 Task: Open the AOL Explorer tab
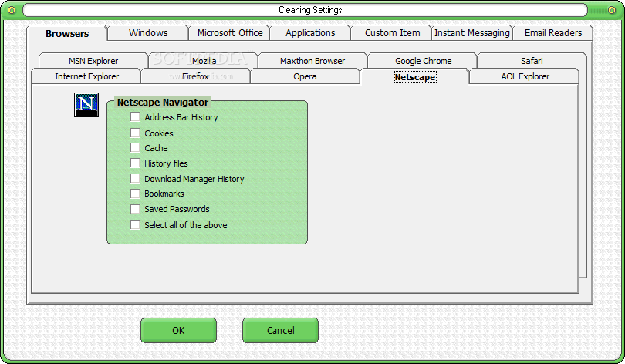(525, 76)
